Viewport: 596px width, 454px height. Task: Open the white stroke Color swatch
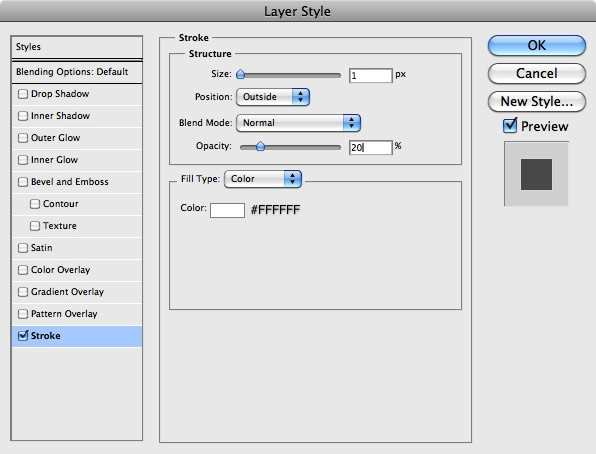(227, 210)
